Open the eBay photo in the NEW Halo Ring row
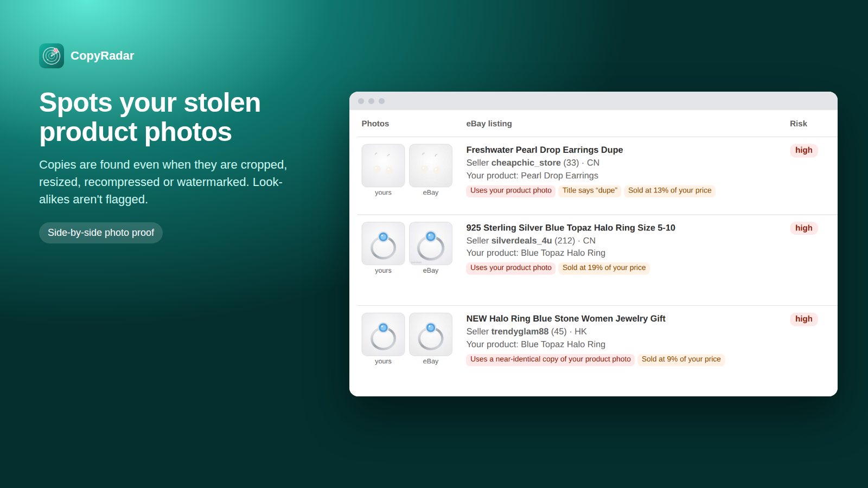The image size is (868, 488). click(431, 335)
